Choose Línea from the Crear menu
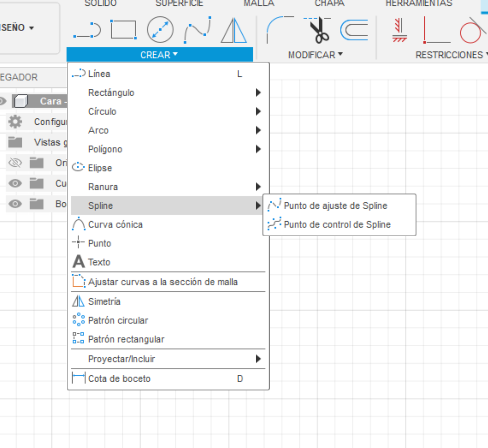Screen dimensions: 488x448 [168, 74]
